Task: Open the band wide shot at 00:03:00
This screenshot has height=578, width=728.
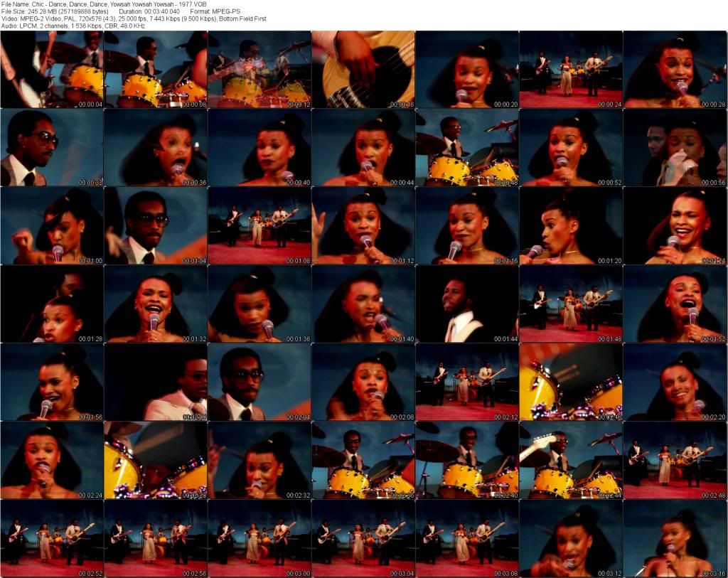Action: pos(259,539)
